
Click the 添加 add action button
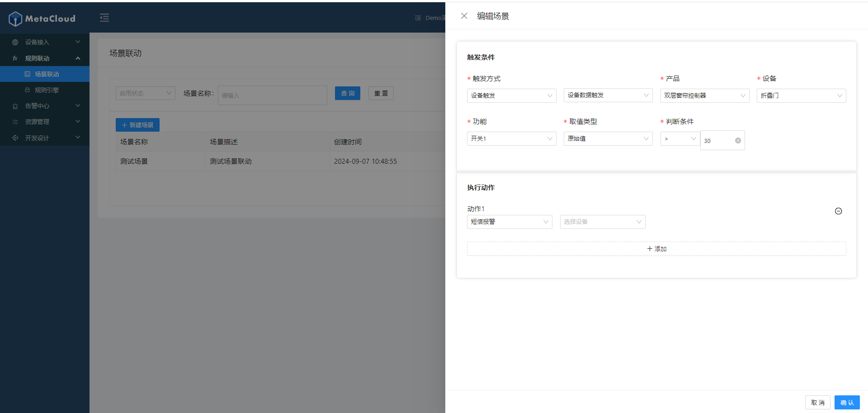click(656, 249)
